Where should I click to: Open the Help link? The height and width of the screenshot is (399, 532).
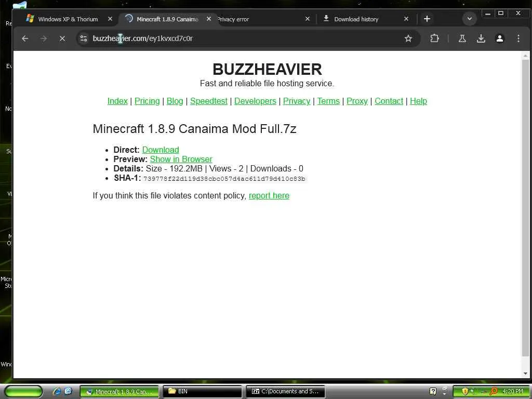(x=418, y=101)
